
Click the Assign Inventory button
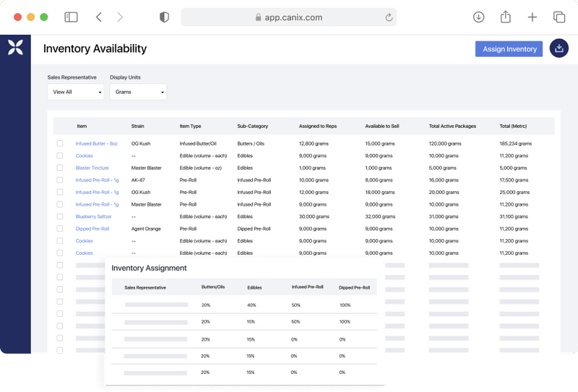[x=509, y=49]
